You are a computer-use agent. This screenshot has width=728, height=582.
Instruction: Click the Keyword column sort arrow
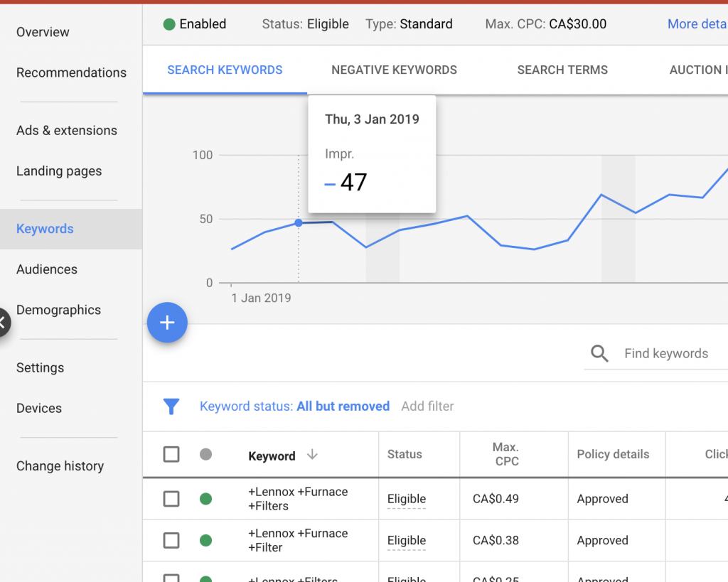tap(312, 456)
